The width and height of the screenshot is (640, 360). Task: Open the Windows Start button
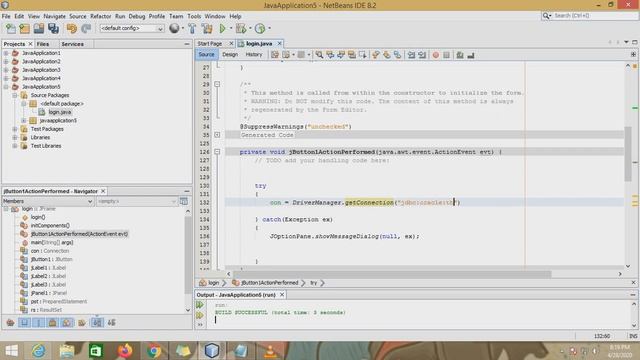[11, 351]
